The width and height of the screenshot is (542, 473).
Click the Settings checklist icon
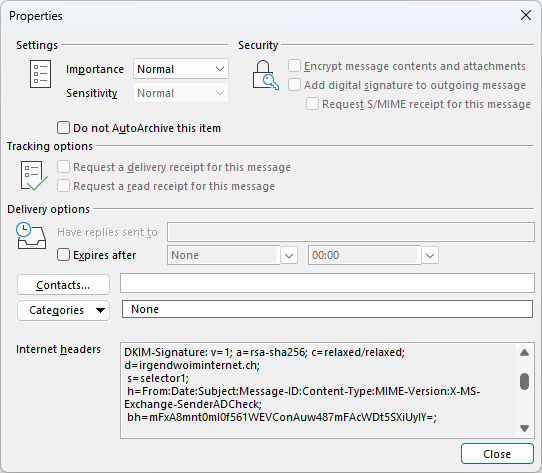pyautogui.click(x=40, y=74)
